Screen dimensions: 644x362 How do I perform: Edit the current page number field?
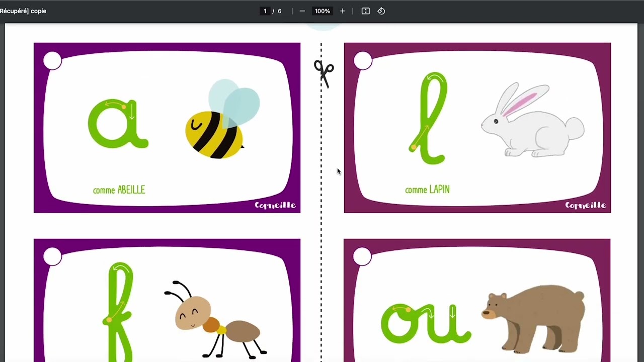pos(265,11)
